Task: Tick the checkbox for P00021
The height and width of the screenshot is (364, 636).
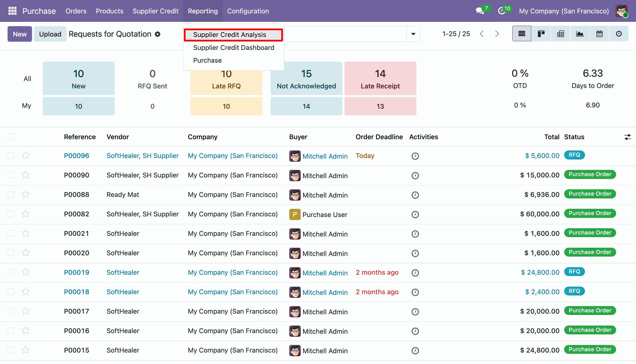Action: [x=11, y=233]
